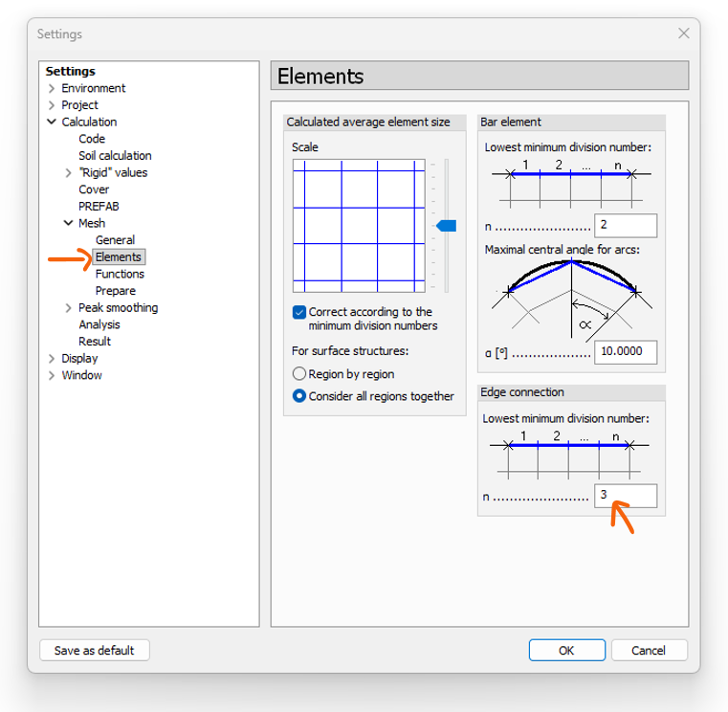Click the edge connection division diagram

click(569, 456)
